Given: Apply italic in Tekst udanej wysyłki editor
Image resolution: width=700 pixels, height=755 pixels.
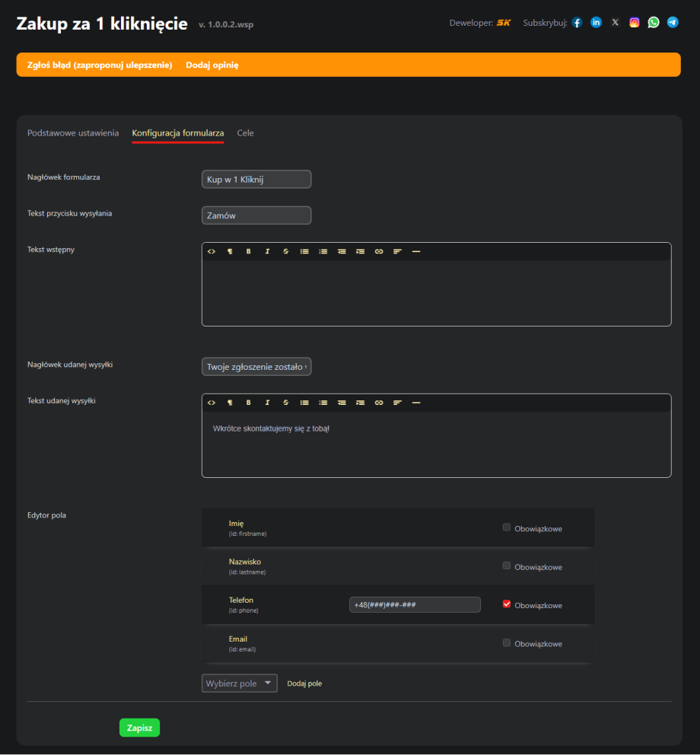Looking at the screenshot, I should pyautogui.click(x=267, y=403).
